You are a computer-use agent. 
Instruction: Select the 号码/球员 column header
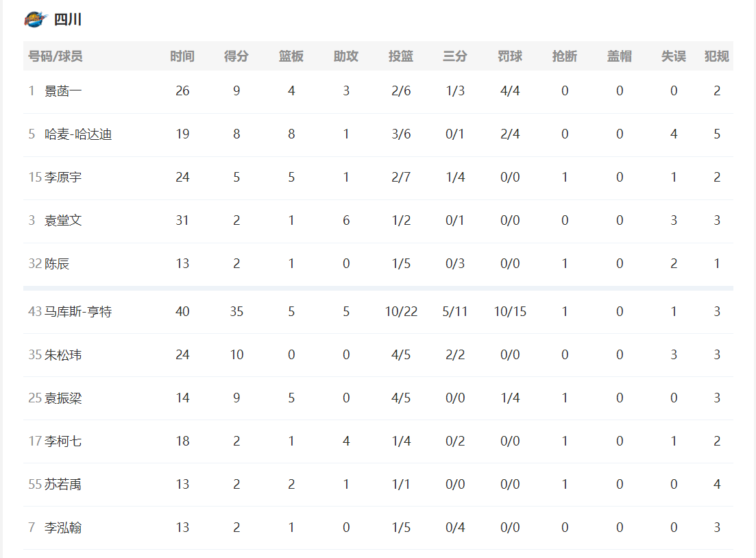pyautogui.click(x=56, y=56)
